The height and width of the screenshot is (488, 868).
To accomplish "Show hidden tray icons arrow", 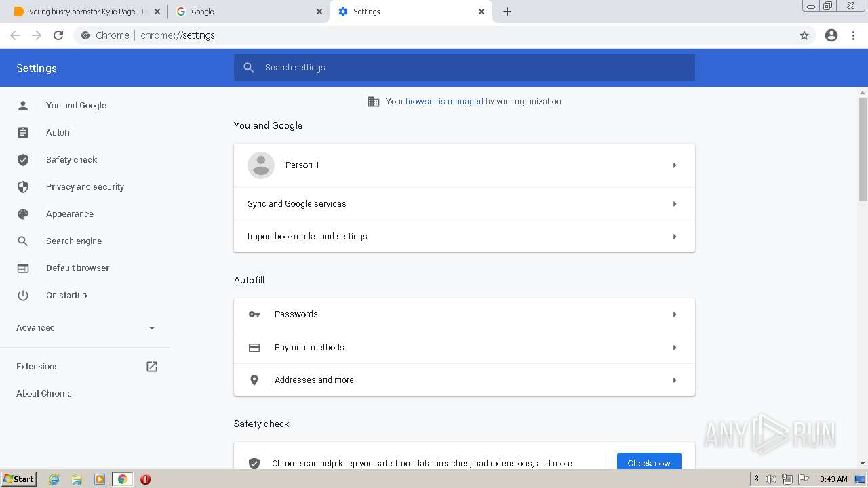I will tap(756, 479).
